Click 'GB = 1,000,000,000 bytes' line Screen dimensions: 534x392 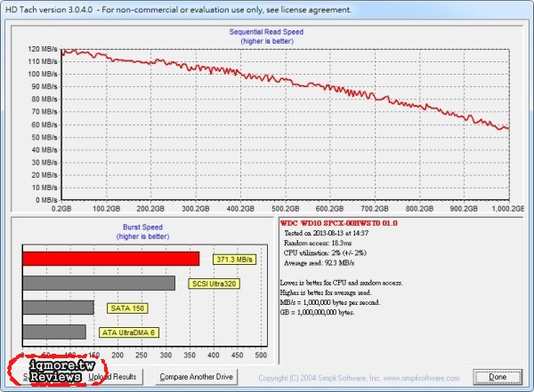(x=317, y=312)
